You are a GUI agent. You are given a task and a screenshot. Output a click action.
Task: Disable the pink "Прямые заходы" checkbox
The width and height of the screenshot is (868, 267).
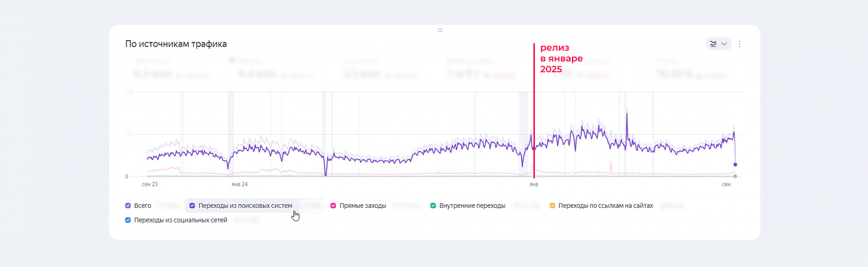tap(333, 206)
